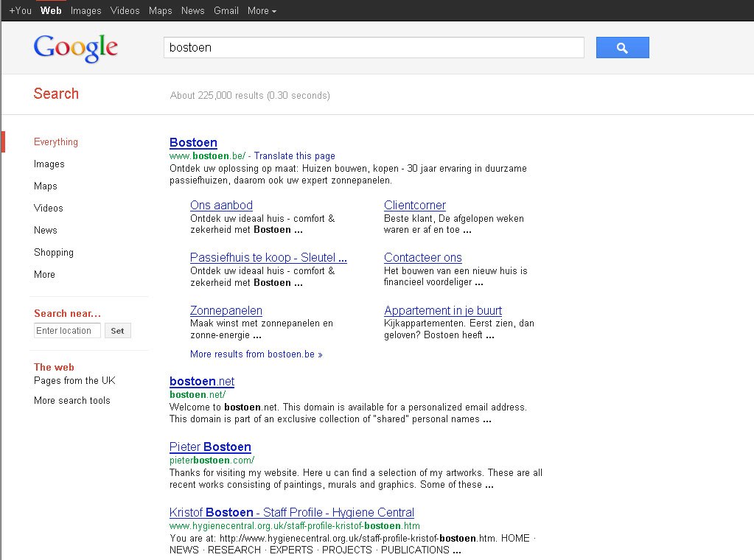Select Everything filter in left sidebar

pyautogui.click(x=56, y=141)
